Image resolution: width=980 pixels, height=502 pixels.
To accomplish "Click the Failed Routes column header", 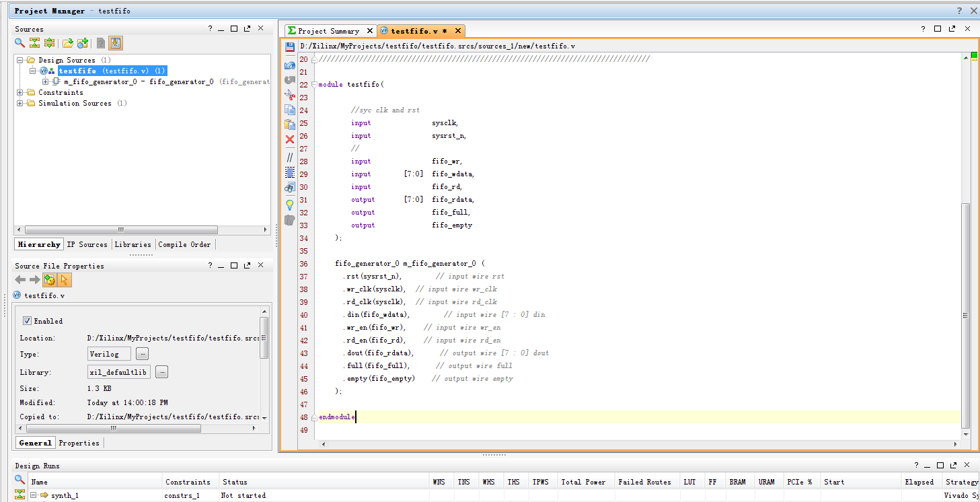I will 644,482.
